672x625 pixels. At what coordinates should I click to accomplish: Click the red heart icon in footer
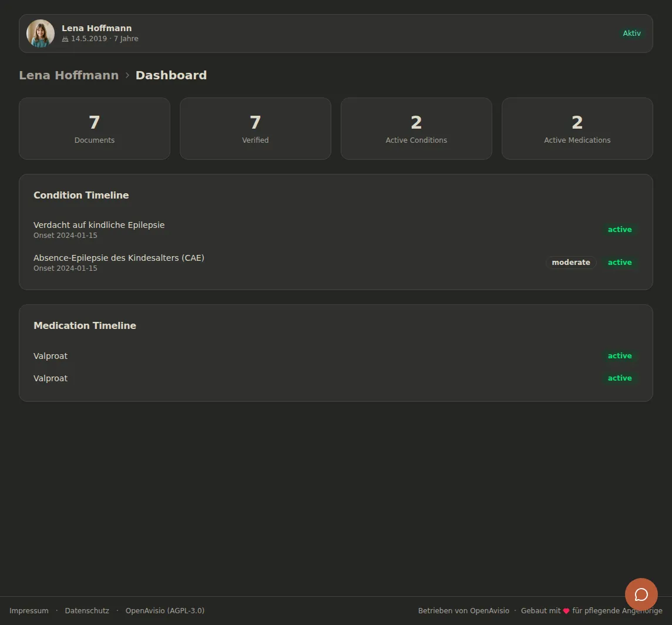(566, 611)
